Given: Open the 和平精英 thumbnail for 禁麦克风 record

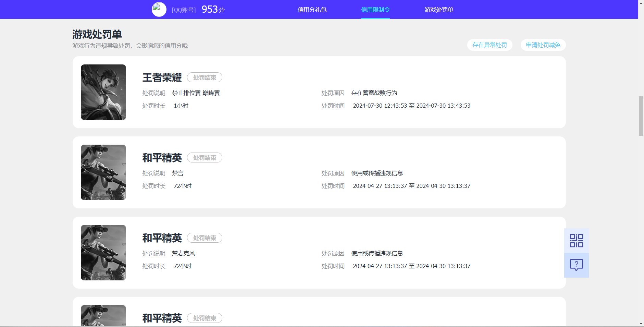Looking at the screenshot, I should 103,253.
